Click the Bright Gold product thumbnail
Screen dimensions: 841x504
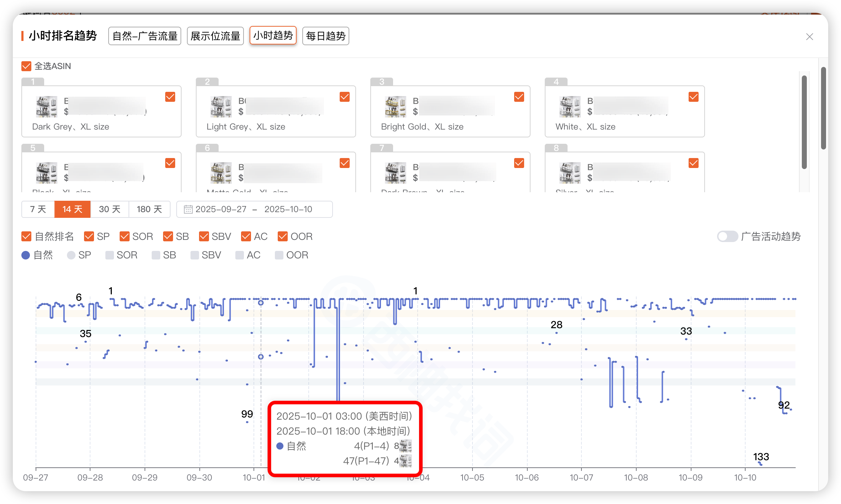pyautogui.click(x=395, y=106)
